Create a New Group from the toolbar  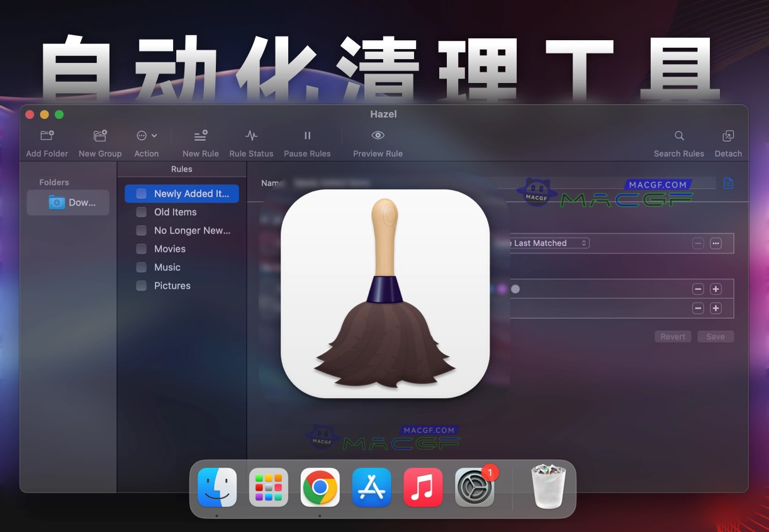click(100, 135)
